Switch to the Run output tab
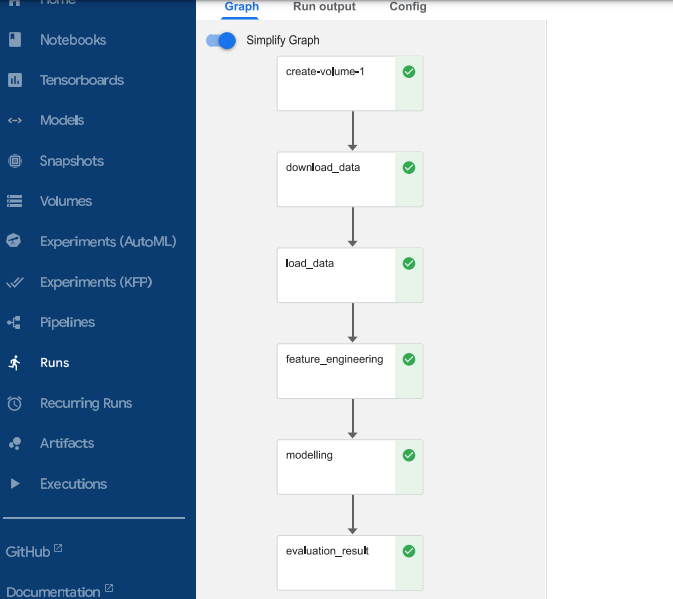This screenshot has height=599, width=673. pyautogui.click(x=324, y=7)
